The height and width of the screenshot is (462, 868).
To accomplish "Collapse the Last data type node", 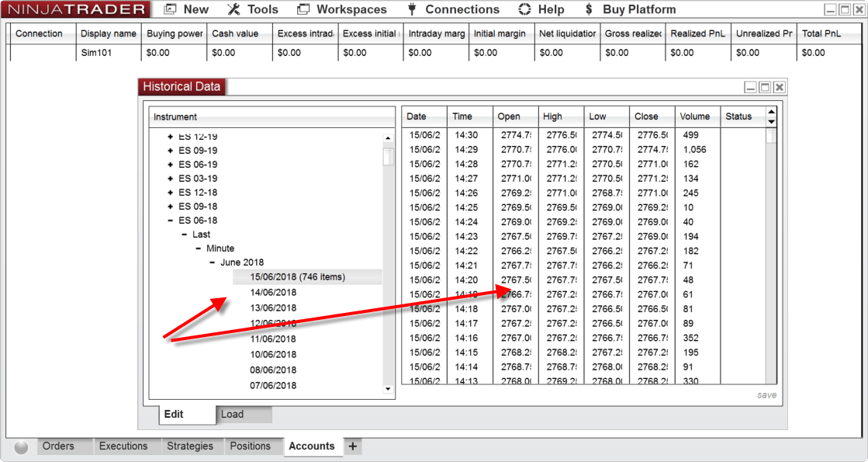I will pyautogui.click(x=185, y=234).
